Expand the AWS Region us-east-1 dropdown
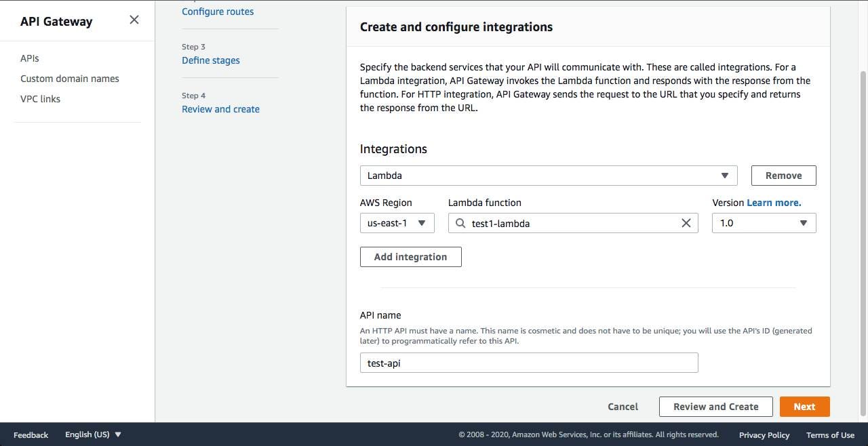Screen dimensions: 868x446 [397, 223]
